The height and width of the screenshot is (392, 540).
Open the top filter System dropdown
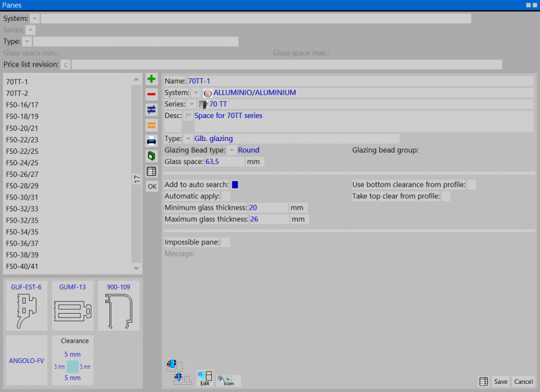pos(35,19)
